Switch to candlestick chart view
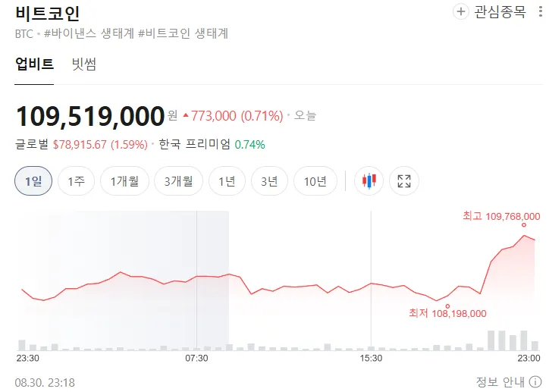The height and width of the screenshot is (392, 549). pos(369,180)
